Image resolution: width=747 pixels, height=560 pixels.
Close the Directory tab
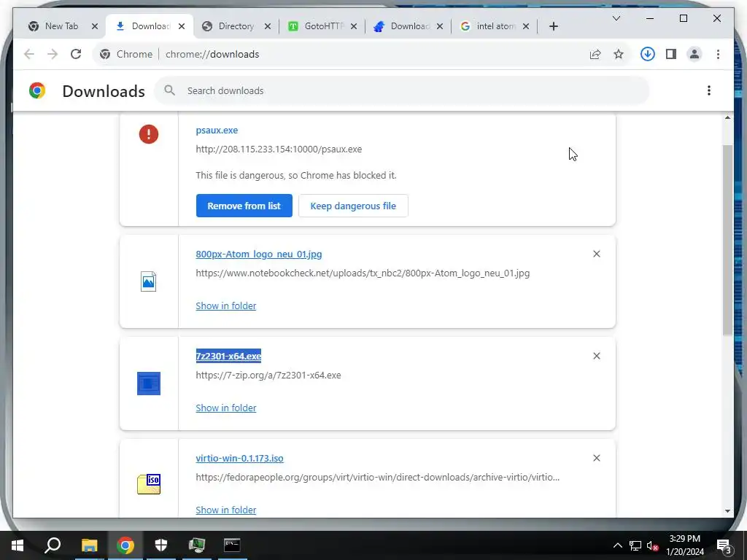pos(268,26)
